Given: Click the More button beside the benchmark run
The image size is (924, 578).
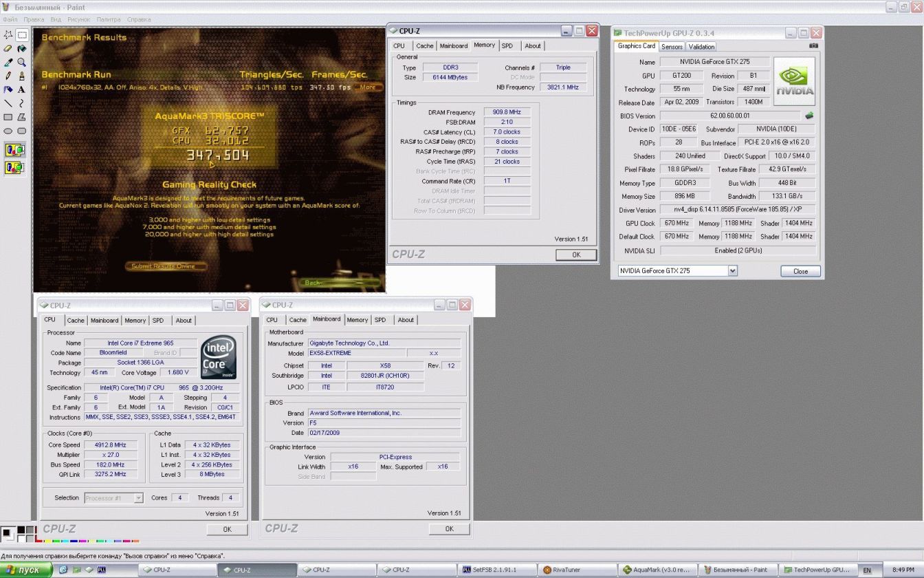Looking at the screenshot, I should (x=368, y=87).
